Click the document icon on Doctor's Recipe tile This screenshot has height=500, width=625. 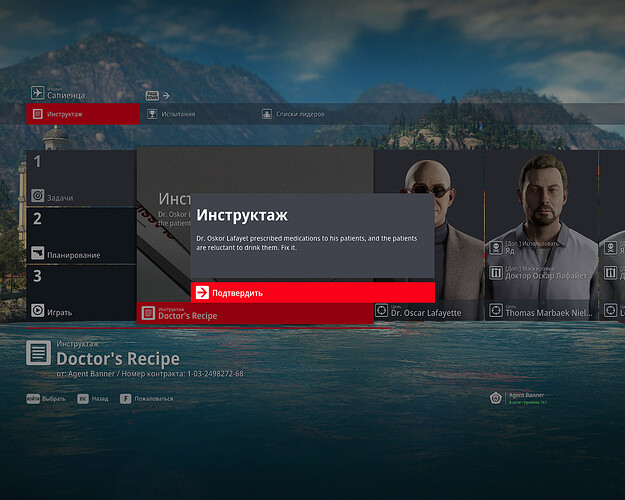(148, 313)
